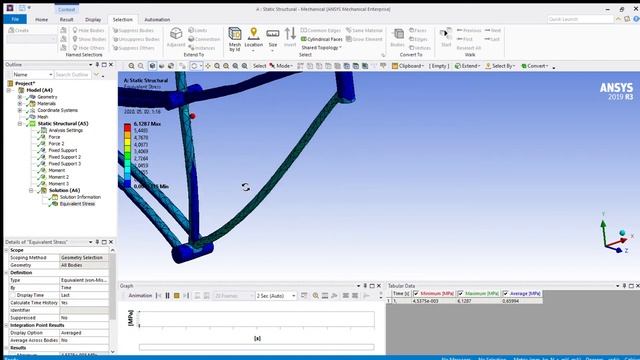Collapse the Model (A4) tree node

pyautogui.click(x=9, y=90)
